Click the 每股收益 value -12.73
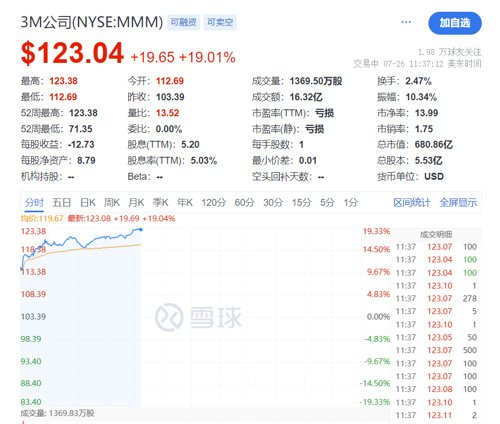The height and width of the screenshot is (424, 500). coord(81,145)
